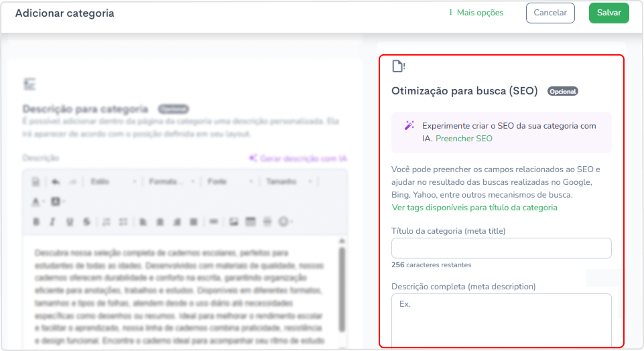Open the emoji smiley dropdown icon
This screenshot has width=644, height=351.
tap(285, 222)
